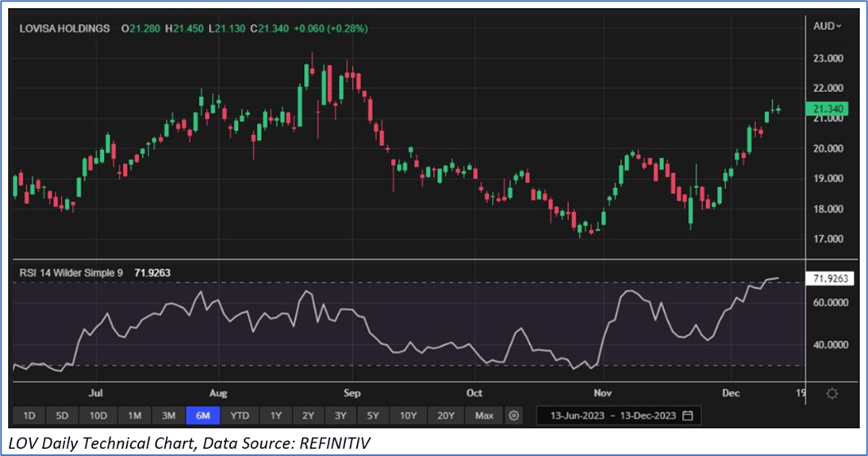Click the H21.450 high value
The height and width of the screenshot is (456, 868).
(184, 29)
